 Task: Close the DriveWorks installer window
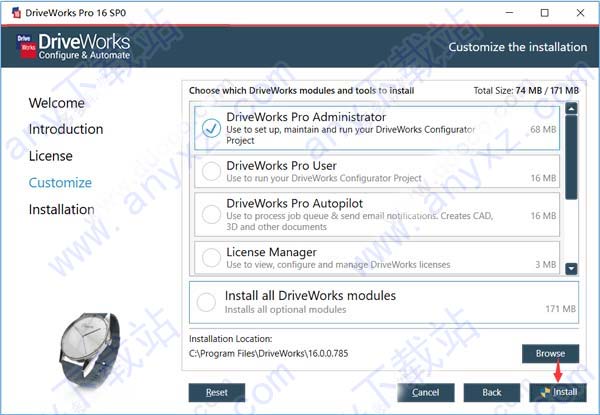click(580, 13)
